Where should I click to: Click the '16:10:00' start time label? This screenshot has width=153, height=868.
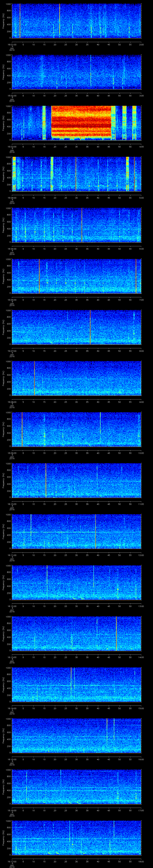coord(12,504)
